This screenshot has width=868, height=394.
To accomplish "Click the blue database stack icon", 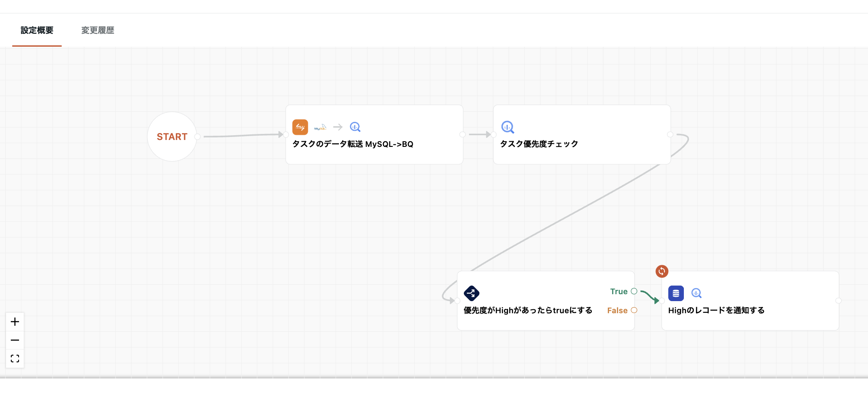I will (676, 293).
